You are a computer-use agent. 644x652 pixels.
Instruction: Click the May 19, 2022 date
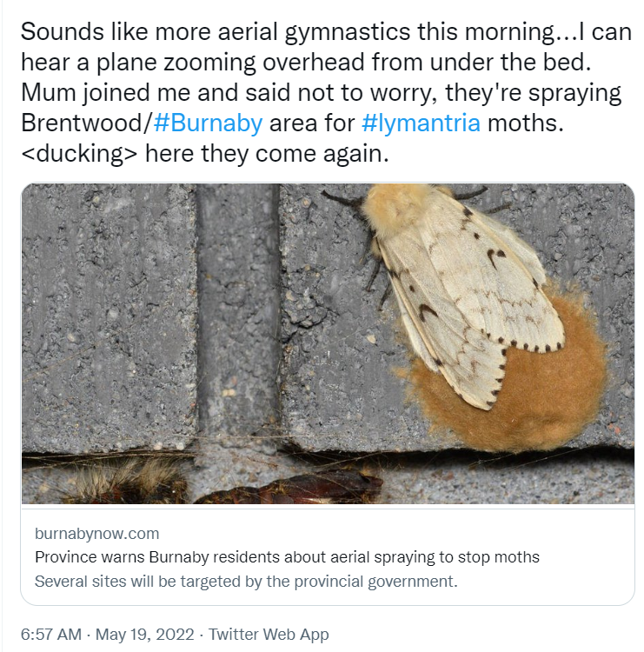click(144, 635)
